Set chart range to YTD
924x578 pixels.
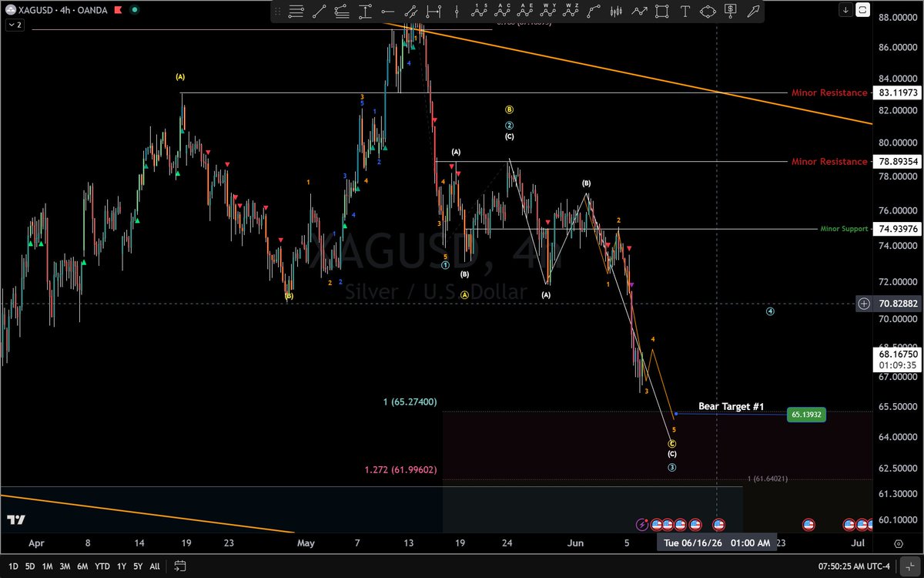pos(102,566)
